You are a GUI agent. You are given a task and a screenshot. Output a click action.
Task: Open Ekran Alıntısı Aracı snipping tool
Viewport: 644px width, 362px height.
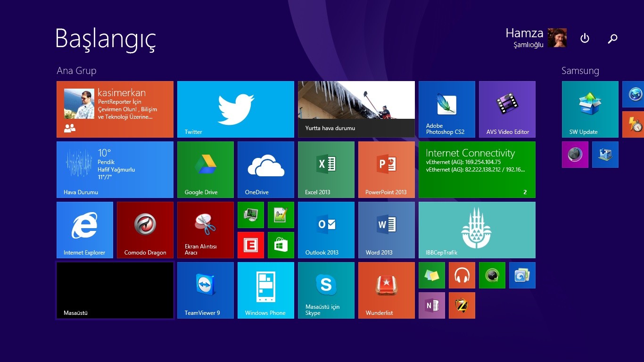click(206, 230)
